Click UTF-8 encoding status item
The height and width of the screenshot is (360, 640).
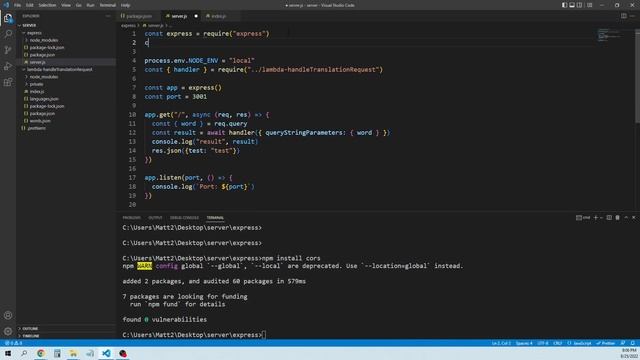pyautogui.click(x=543, y=343)
